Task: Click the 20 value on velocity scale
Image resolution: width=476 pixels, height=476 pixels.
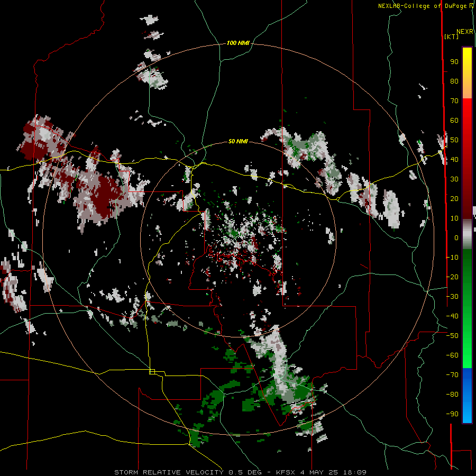Action: (x=454, y=199)
